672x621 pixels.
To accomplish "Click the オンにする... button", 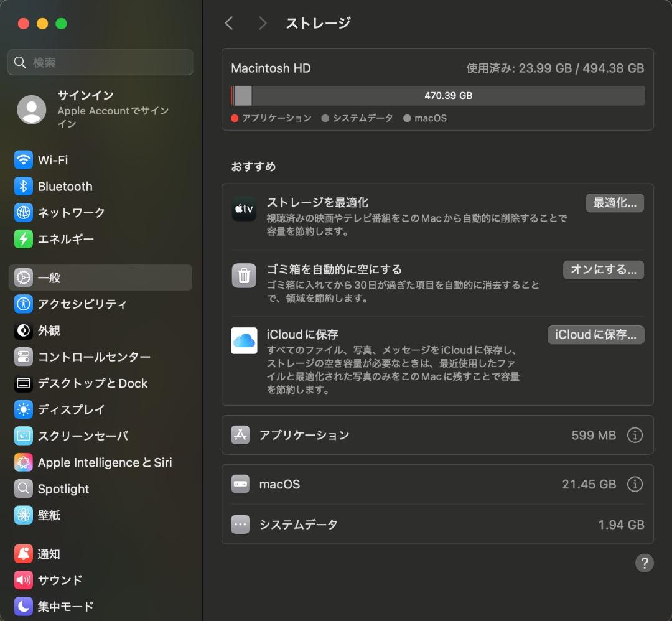I will click(x=604, y=269).
